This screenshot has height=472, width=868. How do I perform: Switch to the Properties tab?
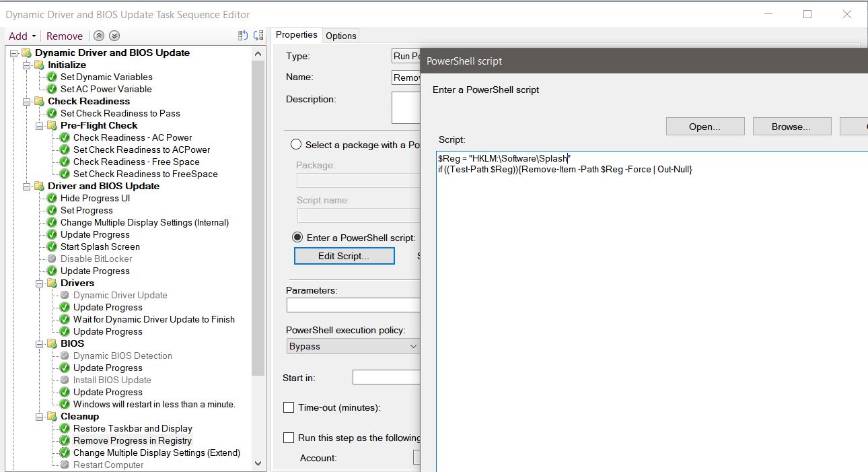[296, 35]
